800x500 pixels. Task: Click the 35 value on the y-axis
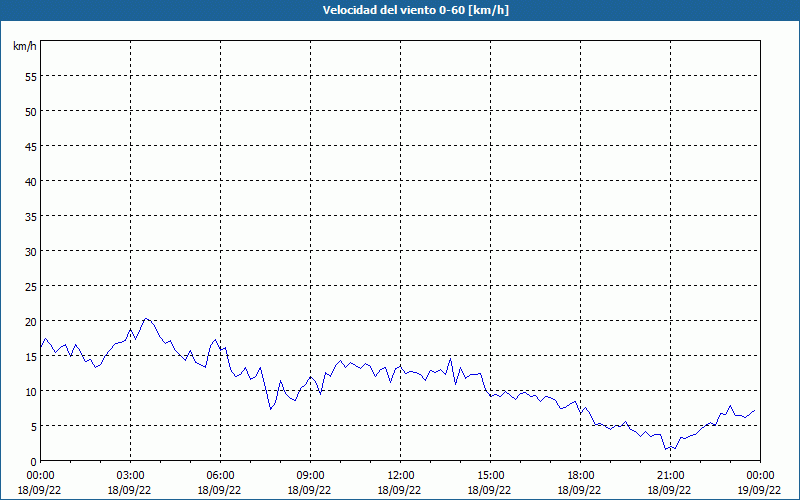click(30, 216)
